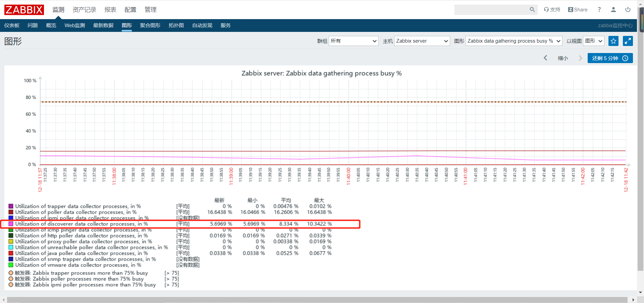
Task: Click poller latest value 16.6438 %
Action: (x=219, y=212)
